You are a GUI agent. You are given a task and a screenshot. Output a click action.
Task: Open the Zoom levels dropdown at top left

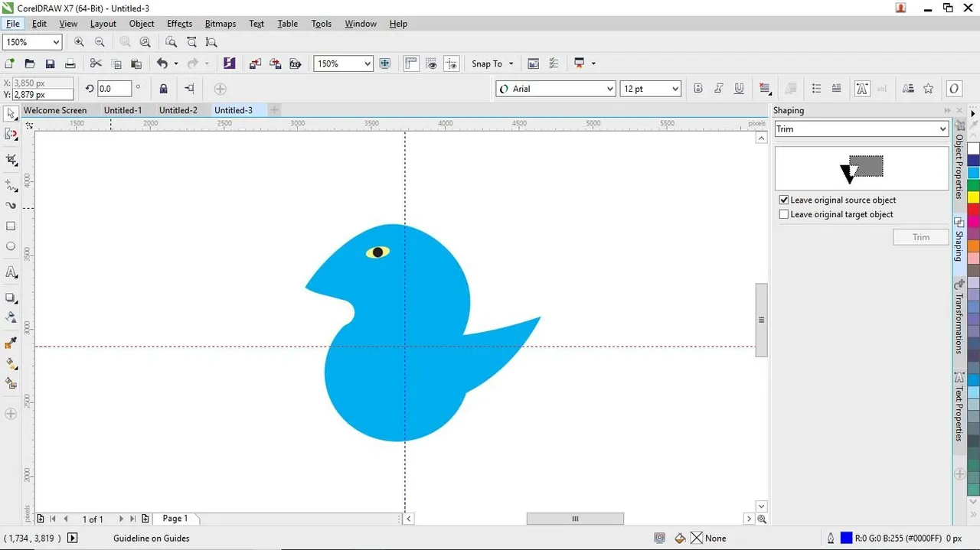click(x=55, y=42)
